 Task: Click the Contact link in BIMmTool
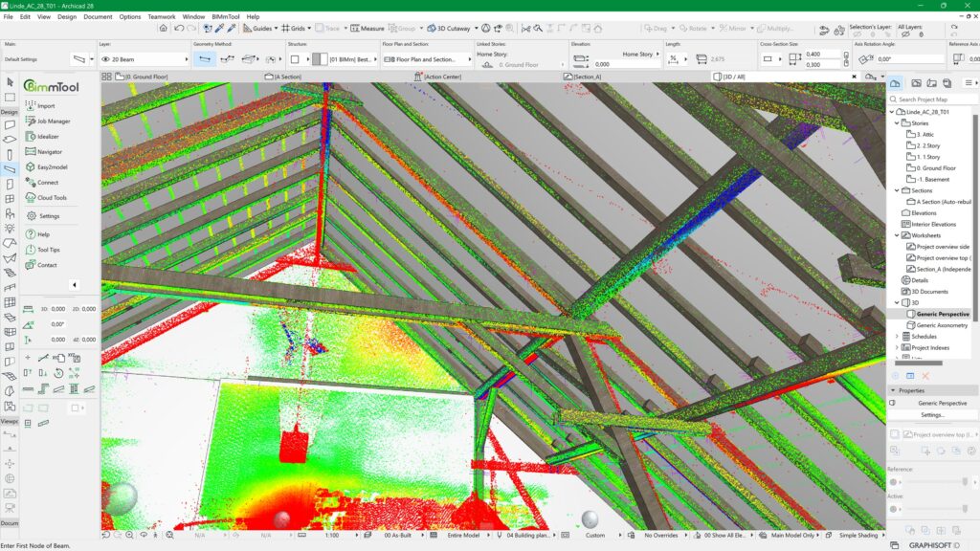coord(44,265)
